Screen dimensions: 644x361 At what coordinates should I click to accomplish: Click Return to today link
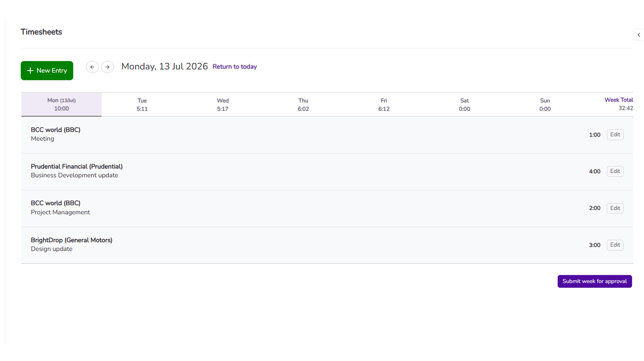pos(234,67)
